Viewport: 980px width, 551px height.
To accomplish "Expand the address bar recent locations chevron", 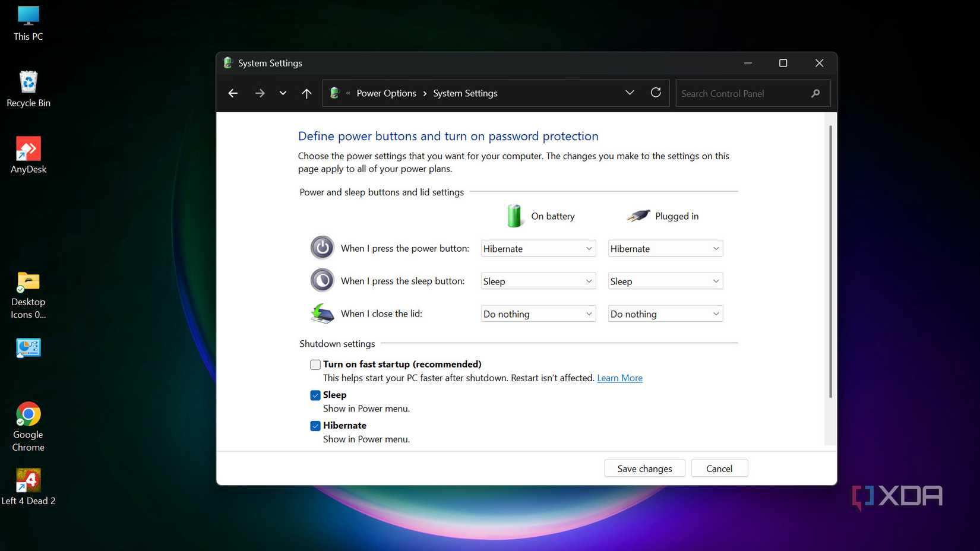I will (x=629, y=93).
